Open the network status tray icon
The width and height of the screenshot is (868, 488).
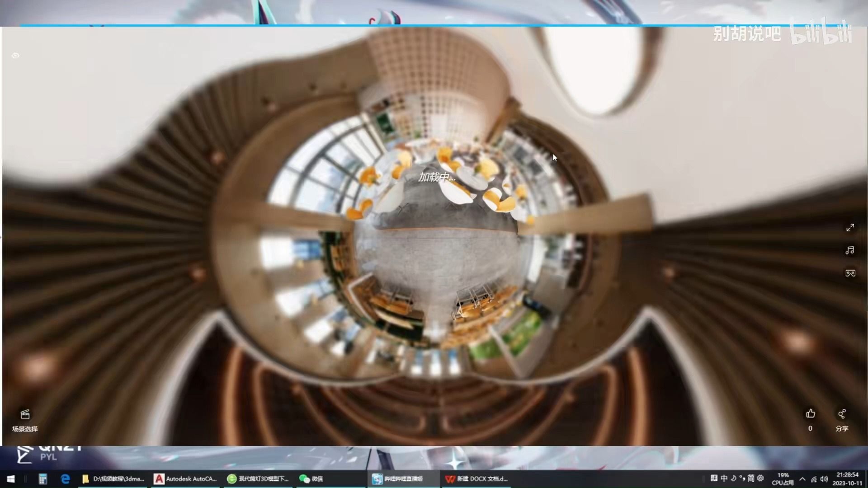(813, 479)
